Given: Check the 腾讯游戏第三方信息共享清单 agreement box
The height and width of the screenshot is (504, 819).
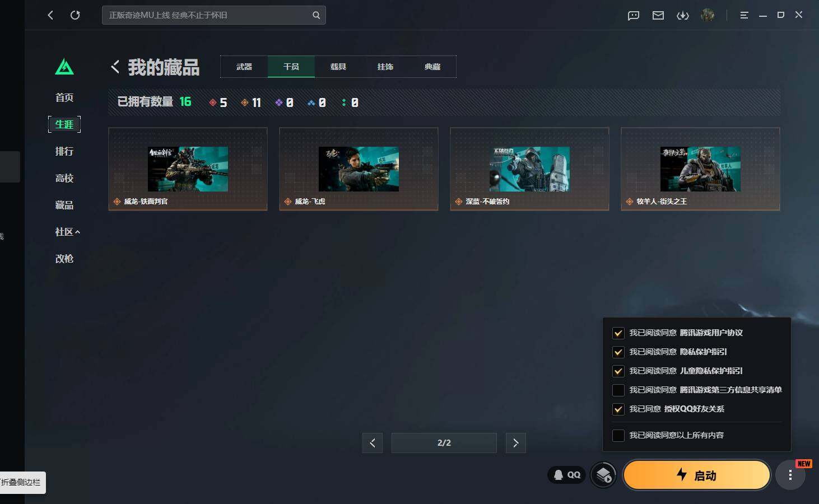Looking at the screenshot, I should tap(618, 390).
